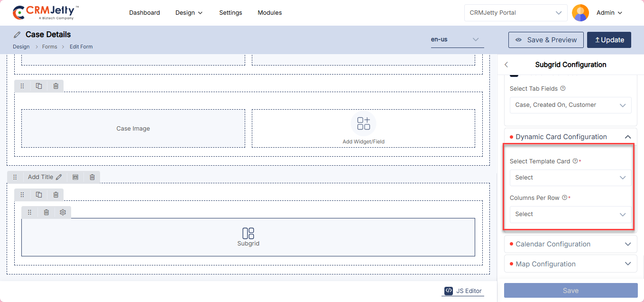
Task: Open Subgrid widget settings gear icon
Action: point(63,212)
